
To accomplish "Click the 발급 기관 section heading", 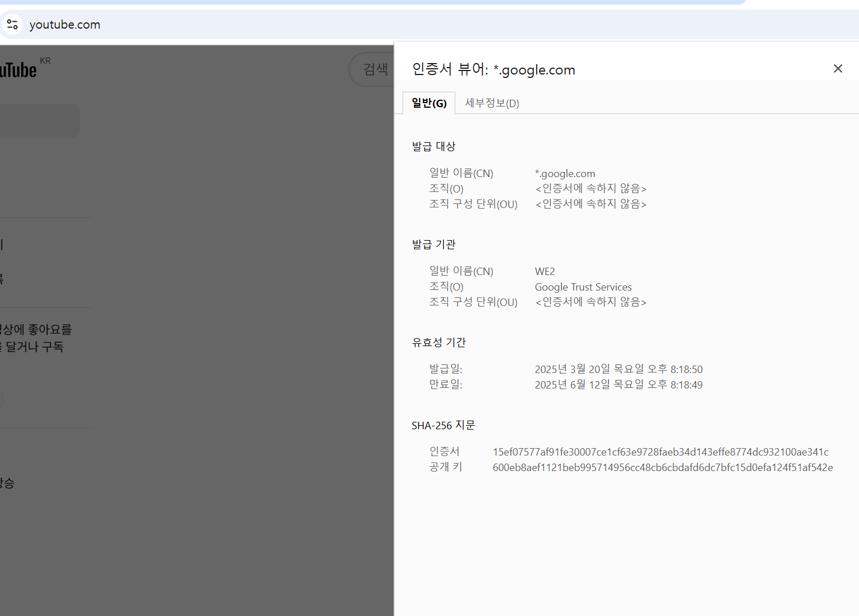I will tap(434, 244).
